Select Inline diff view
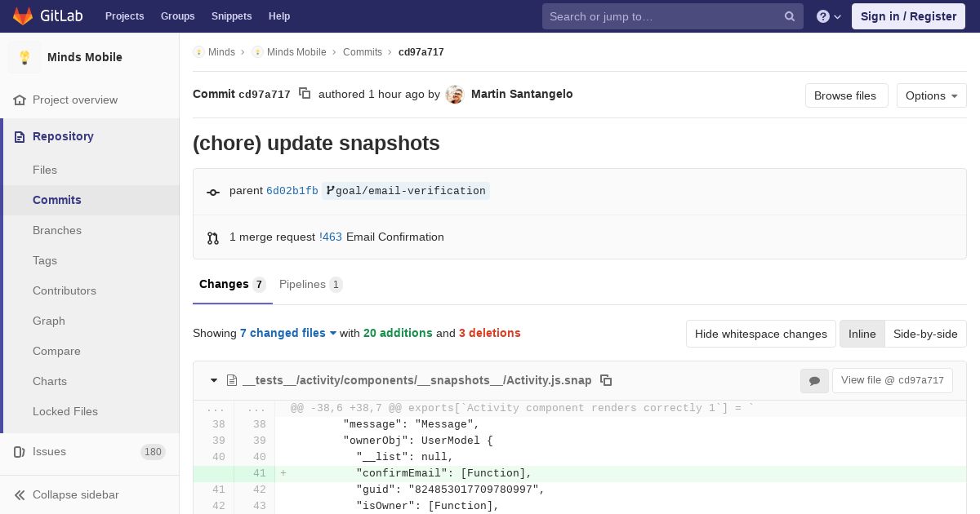This screenshot has width=980, height=514. 862,334
